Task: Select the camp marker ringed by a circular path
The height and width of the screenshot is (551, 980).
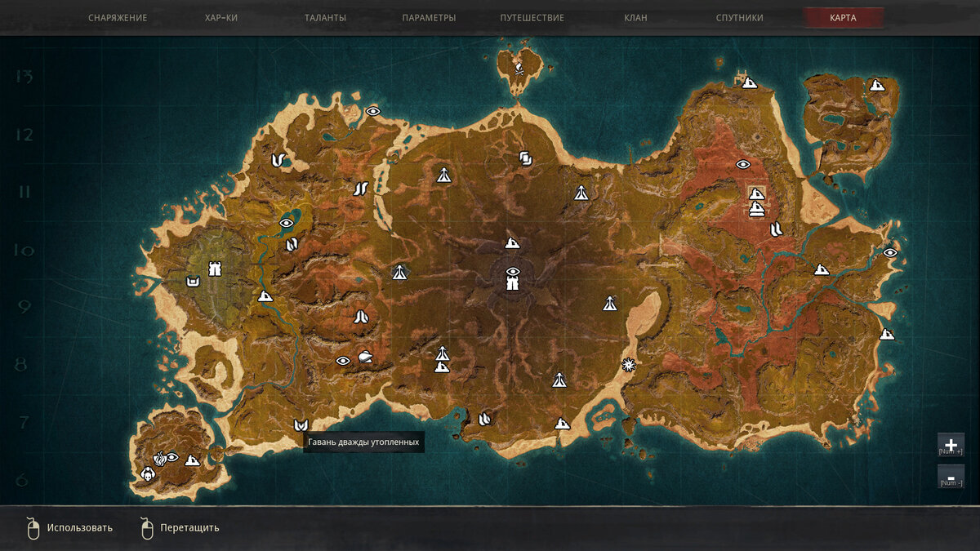Action: [443, 174]
